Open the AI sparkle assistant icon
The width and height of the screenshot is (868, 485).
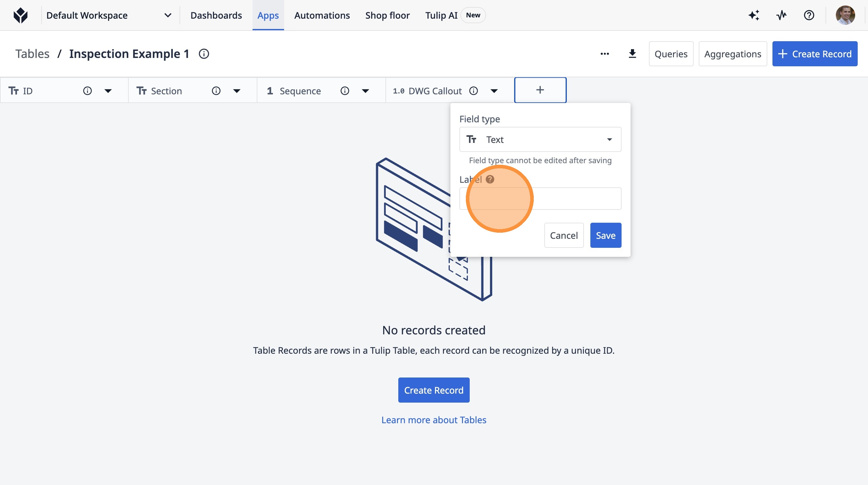click(754, 15)
